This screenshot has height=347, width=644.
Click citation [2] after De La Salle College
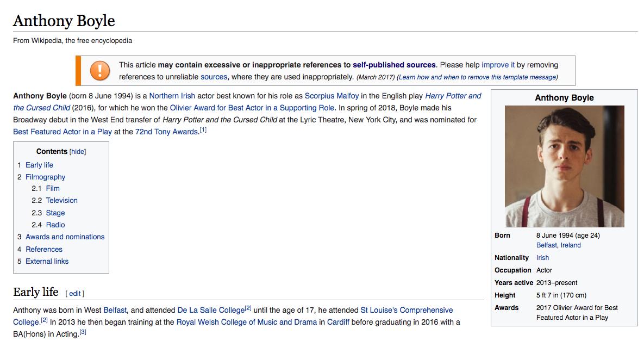tap(248, 308)
